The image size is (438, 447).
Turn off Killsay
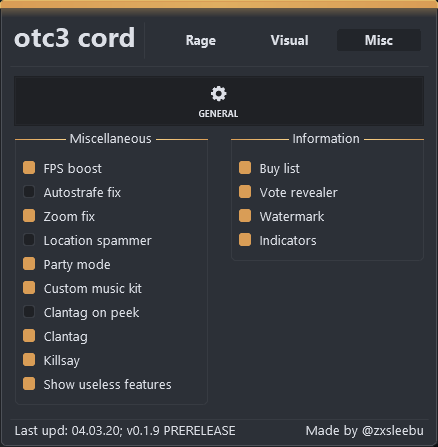pos(29,360)
